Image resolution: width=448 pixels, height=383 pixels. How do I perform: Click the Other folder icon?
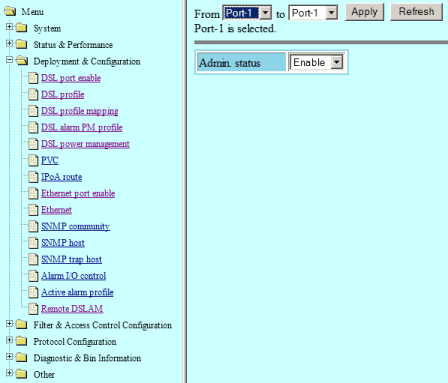[22, 374]
